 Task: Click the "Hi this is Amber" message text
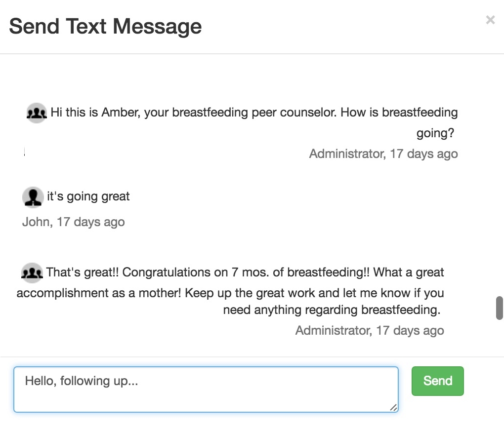click(254, 113)
